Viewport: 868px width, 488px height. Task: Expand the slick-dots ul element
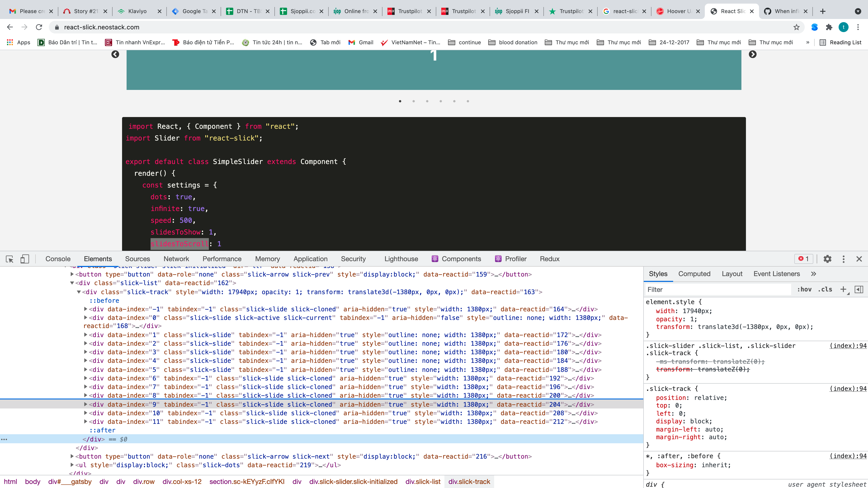(72, 465)
